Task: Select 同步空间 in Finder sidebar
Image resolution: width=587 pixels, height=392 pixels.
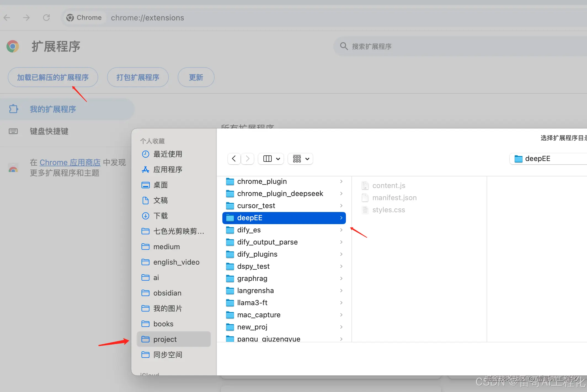Action: (174, 355)
